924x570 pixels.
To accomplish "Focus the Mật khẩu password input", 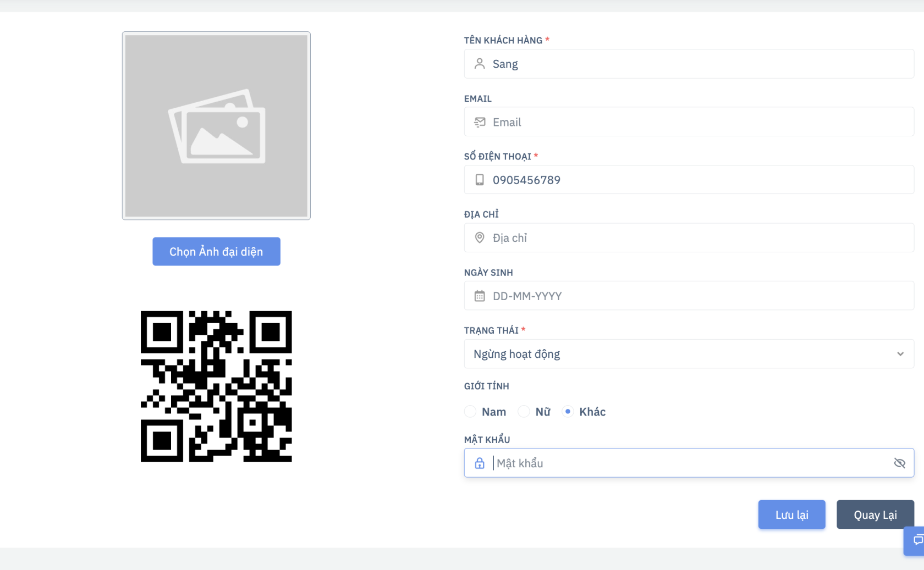I will click(x=689, y=463).
